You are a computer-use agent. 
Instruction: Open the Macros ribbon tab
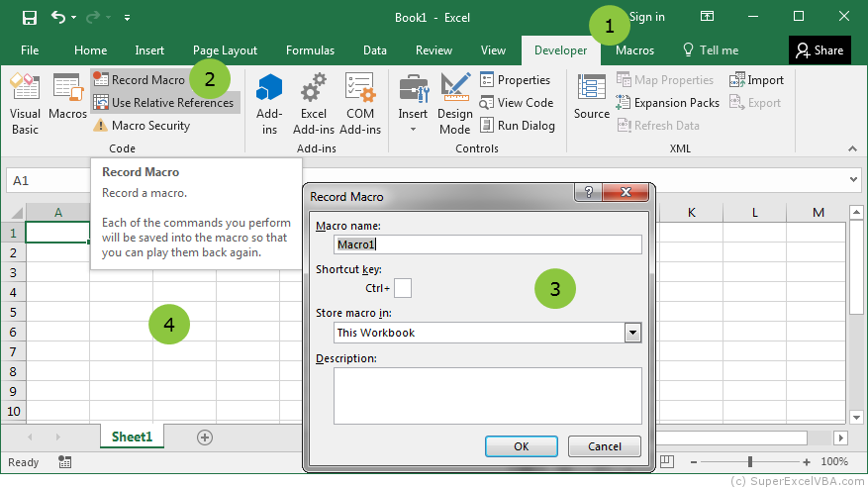(x=635, y=50)
